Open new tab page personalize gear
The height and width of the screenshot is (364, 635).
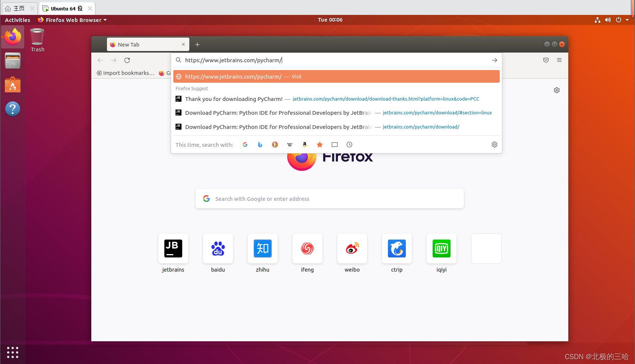click(557, 90)
